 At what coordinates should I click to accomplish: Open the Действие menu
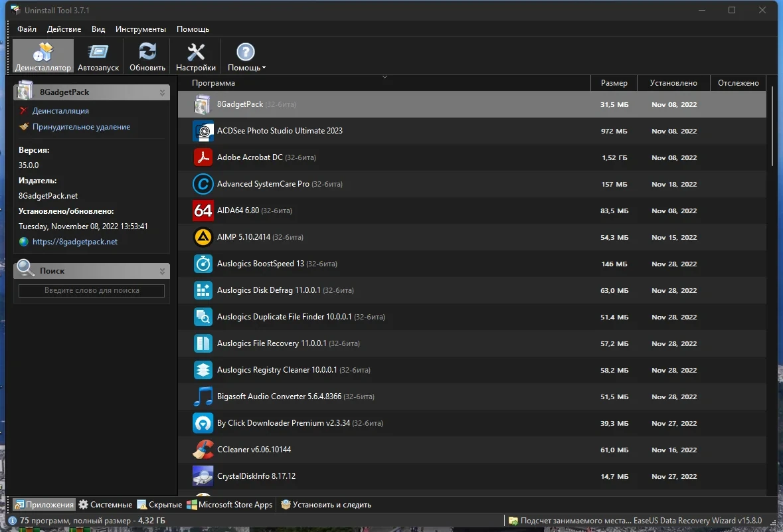pyautogui.click(x=64, y=29)
